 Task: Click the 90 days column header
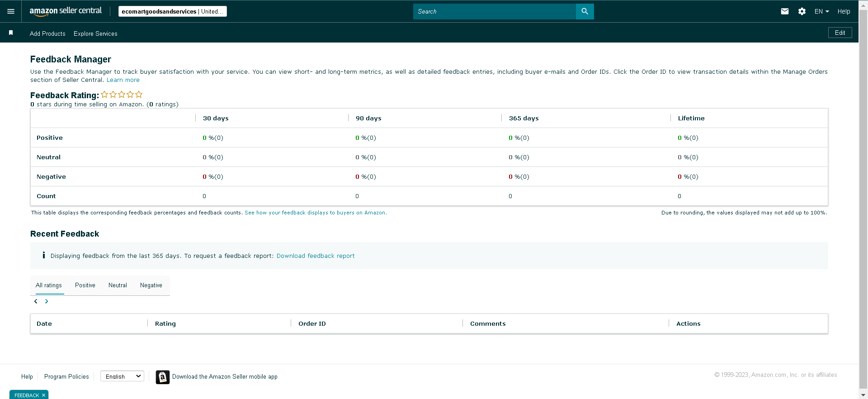tap(368, 118)
